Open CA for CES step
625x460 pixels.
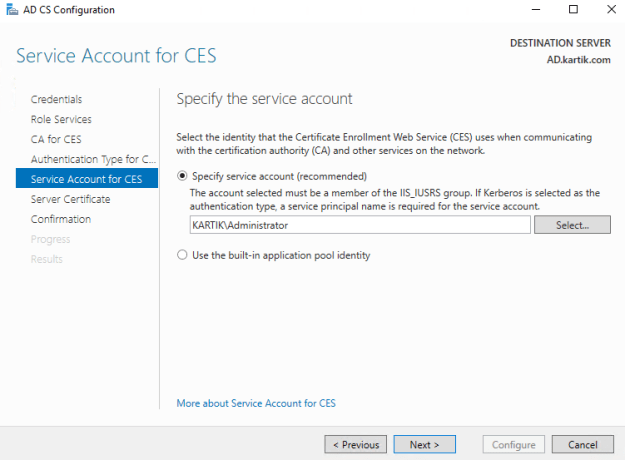pyautogui.click(x=56, y=139)
